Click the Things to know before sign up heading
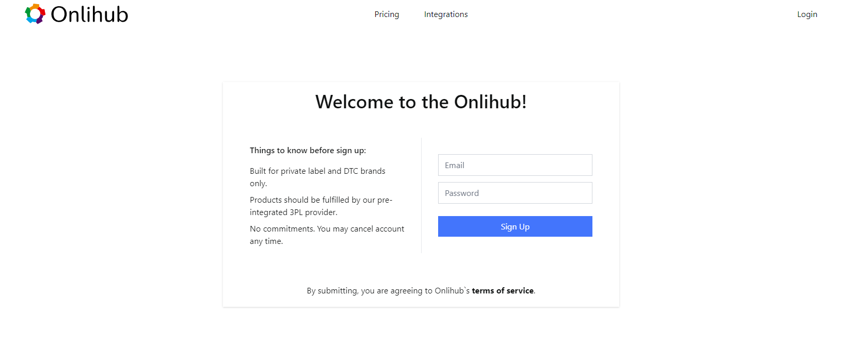The height and width of the screenshot is (345, 868). click(x=308, y=151)
